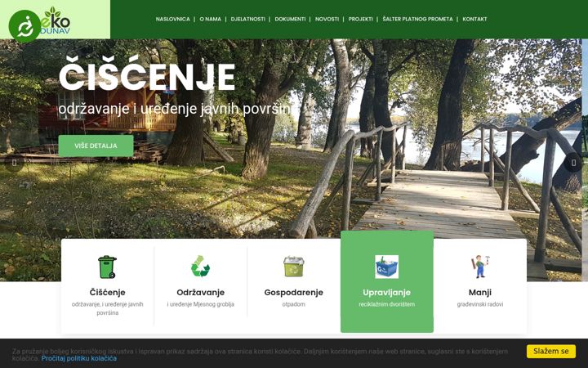Open the Pročitaj politiku kolačića link

(x=78, y=358)
